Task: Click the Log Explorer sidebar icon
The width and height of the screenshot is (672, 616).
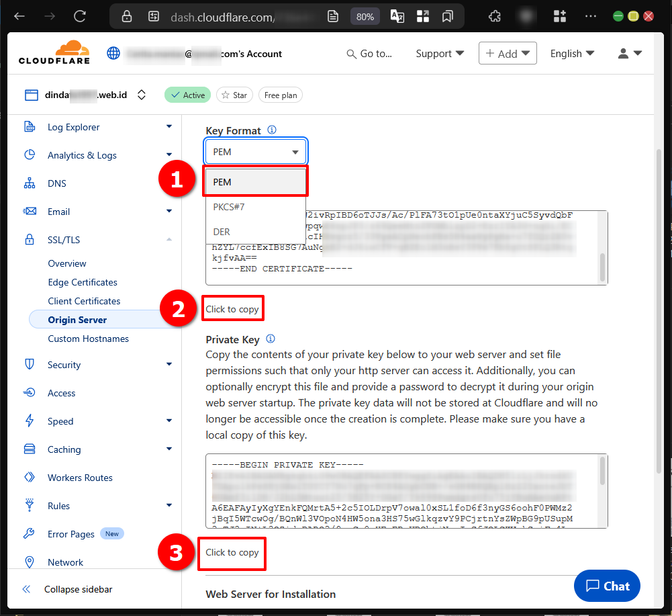Action: [30, 126]
